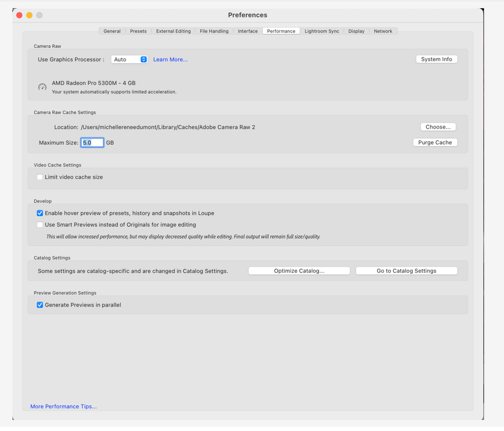Click the GPU speedometer icon
The image size is (504, 431).
42,87
